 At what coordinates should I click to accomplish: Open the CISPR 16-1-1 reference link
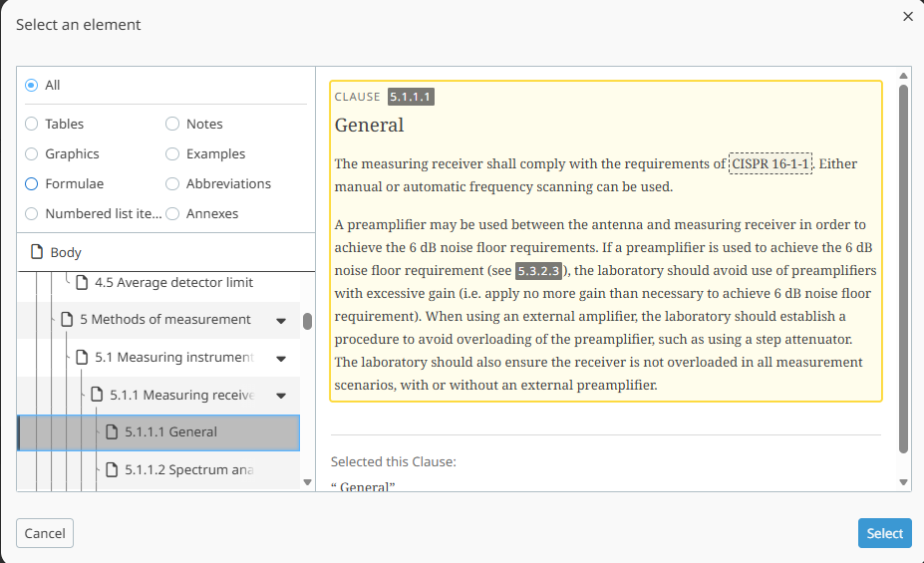770,163
